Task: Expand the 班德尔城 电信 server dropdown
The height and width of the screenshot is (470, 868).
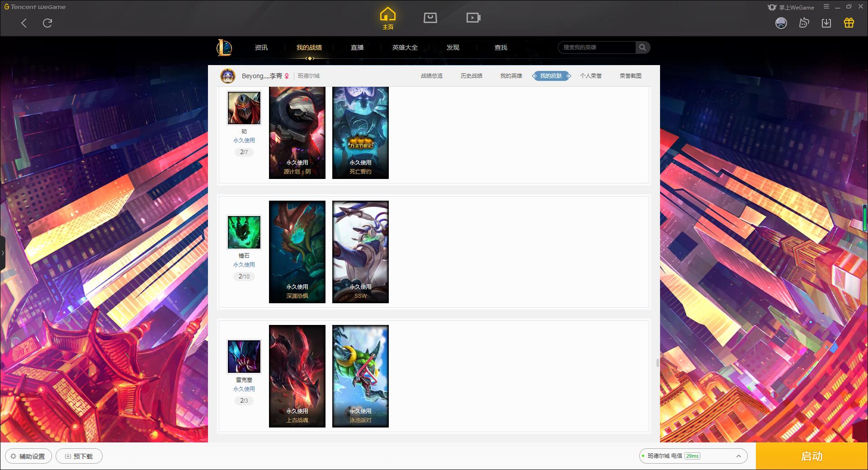Action: 693,456
